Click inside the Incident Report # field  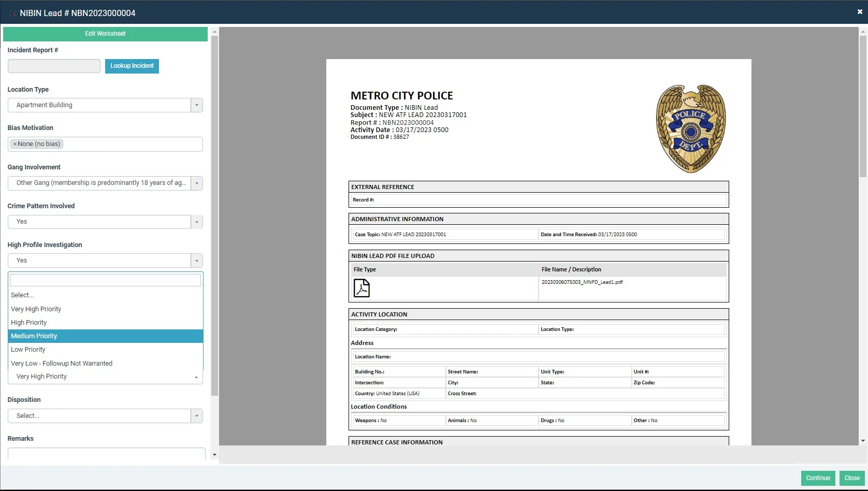[x=53, y=66]
